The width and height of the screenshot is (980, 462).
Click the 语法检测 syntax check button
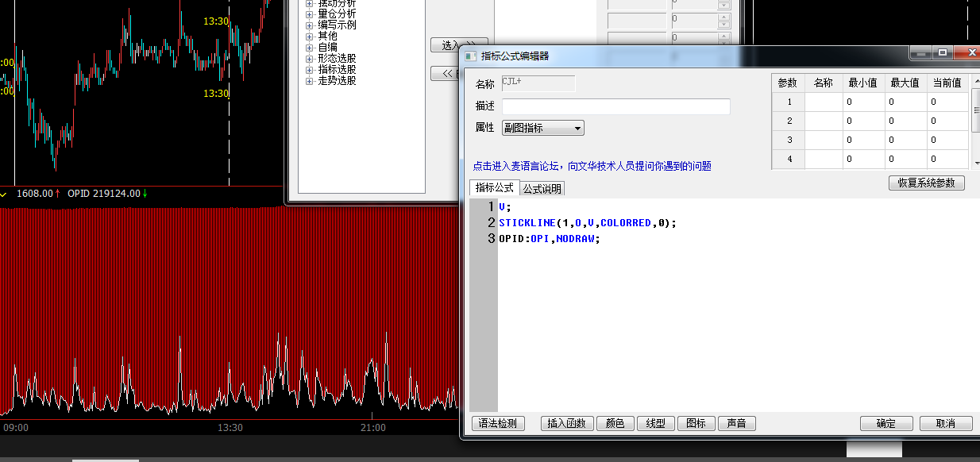498,424
